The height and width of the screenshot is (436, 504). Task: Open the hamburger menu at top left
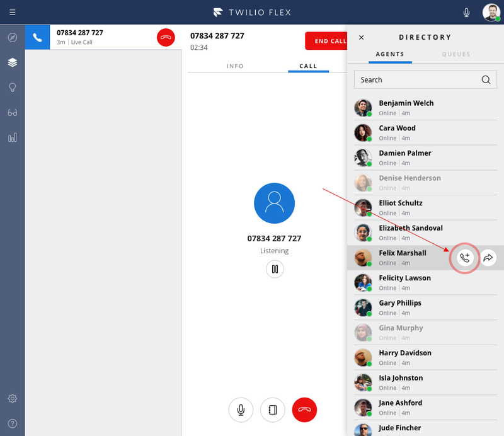click(x=12, y=12)
